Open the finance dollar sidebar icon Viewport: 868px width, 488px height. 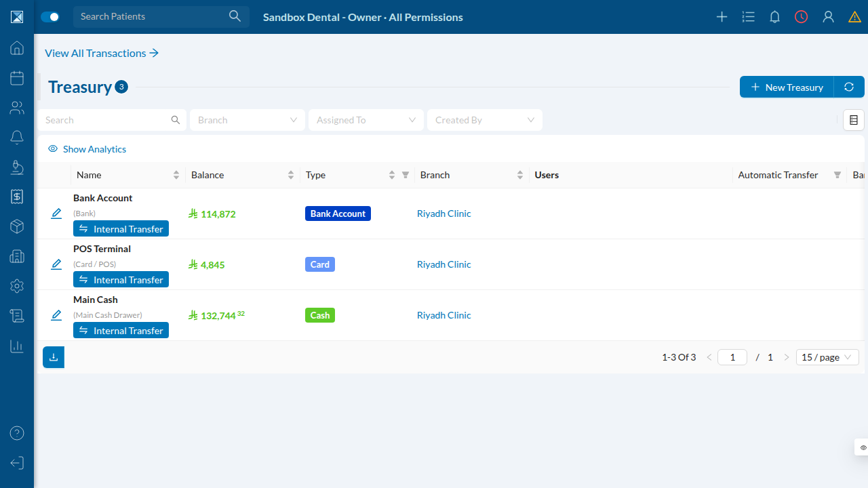tap(17, 197)
